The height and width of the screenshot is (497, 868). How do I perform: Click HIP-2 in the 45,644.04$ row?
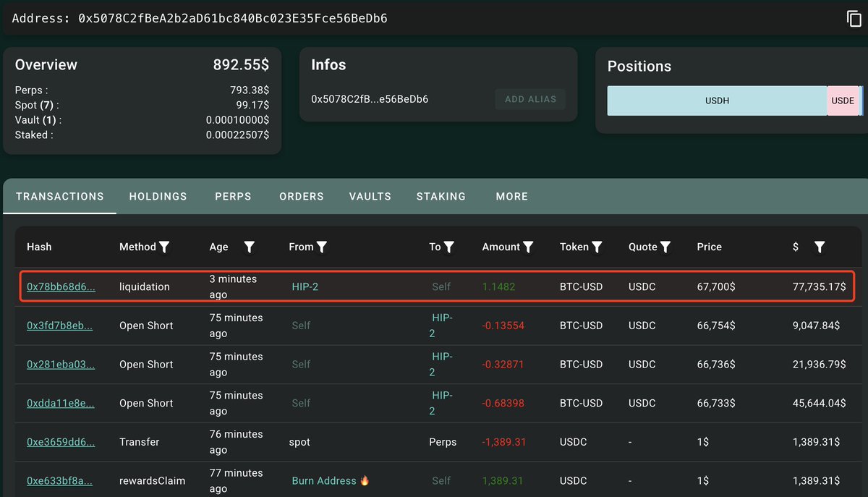(442, 404)
